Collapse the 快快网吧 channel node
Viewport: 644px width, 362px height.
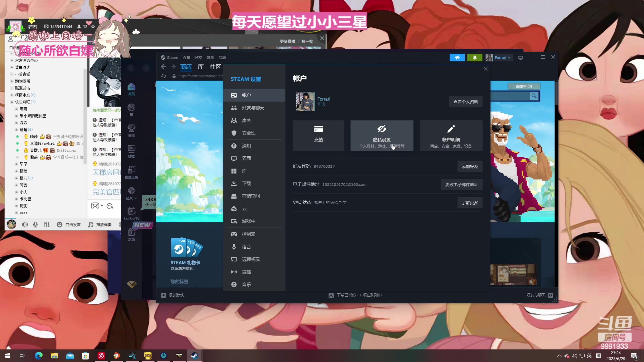pyautogui.click(x=12, y=102)
